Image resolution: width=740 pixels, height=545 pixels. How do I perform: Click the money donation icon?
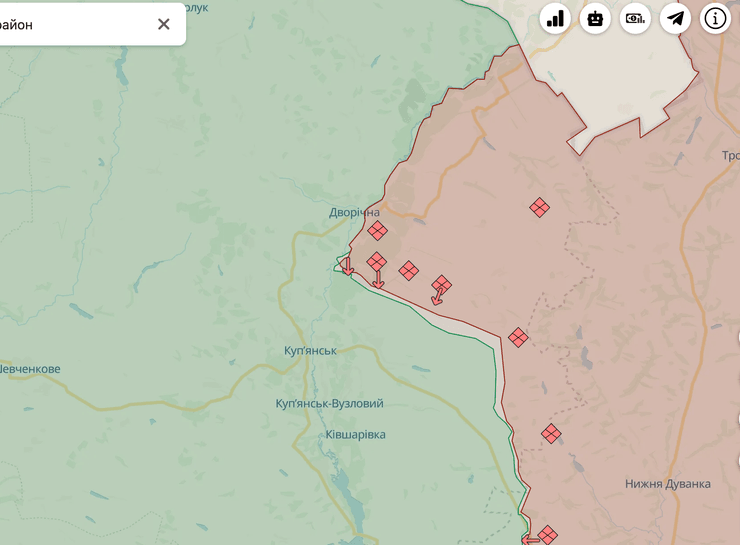(x=635, y=18)
